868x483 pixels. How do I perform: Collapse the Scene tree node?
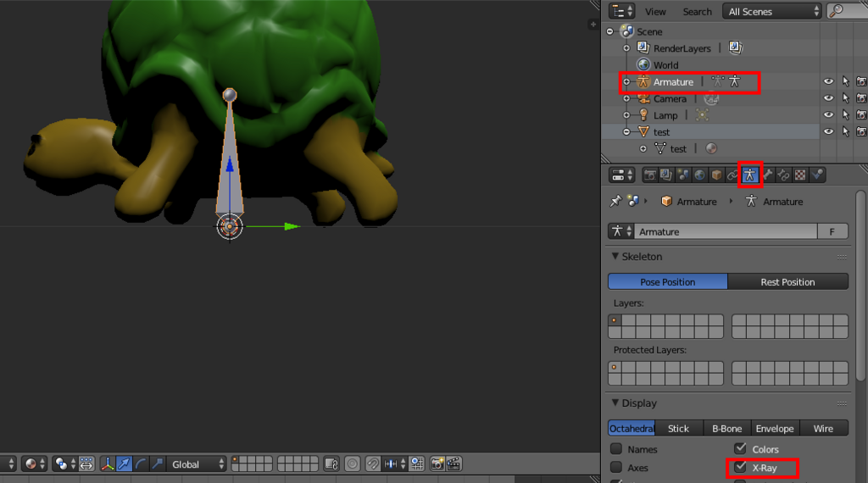point(610,31)
